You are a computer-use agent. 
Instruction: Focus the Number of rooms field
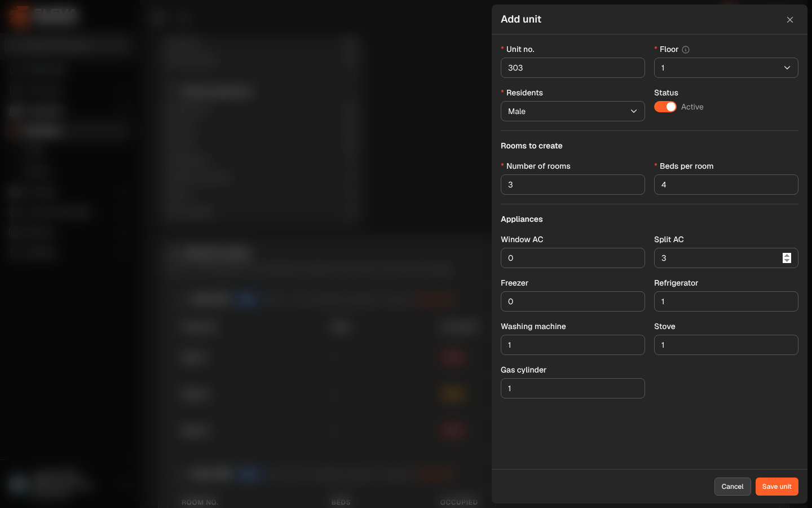[x=572, y=185]
